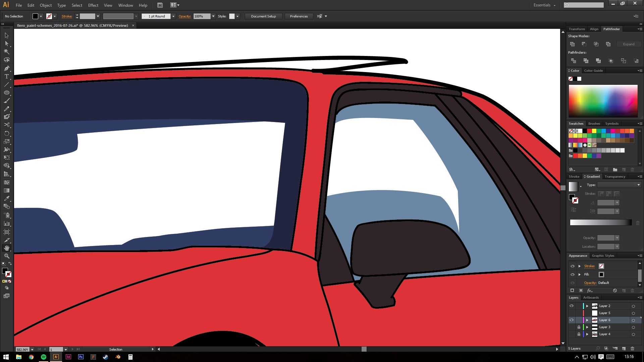Swap fill and stroke in toolbox
644x362 pixels.
[10, 264]
